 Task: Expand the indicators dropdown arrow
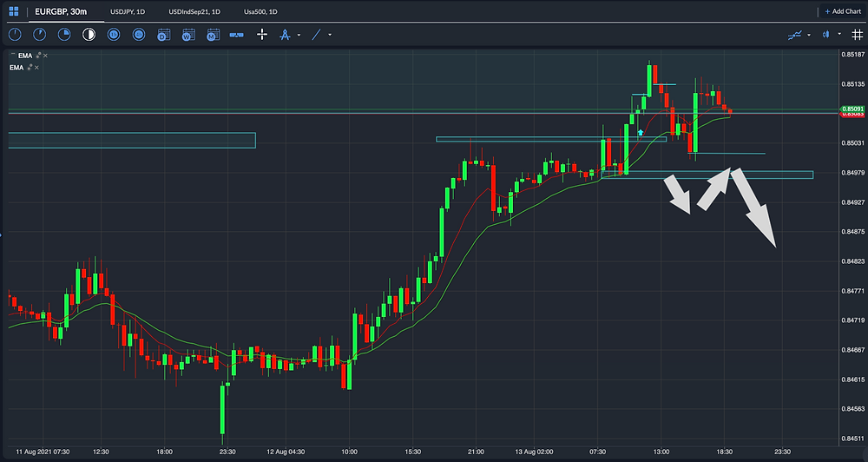(809, 35)
